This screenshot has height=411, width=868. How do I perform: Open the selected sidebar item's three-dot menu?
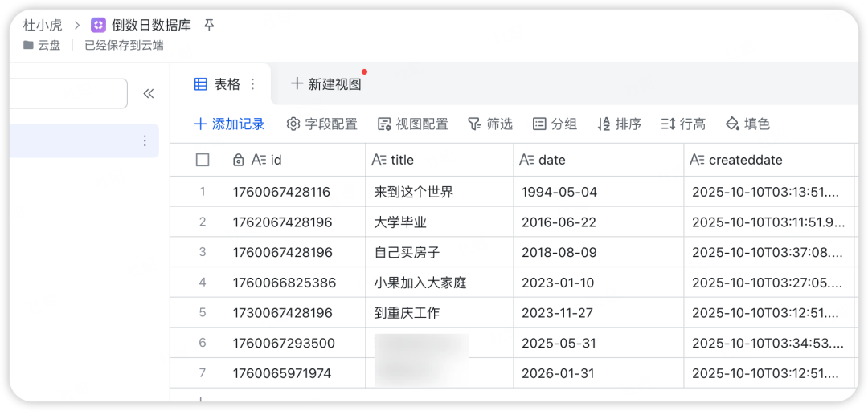pyautogui.click(x=145, y=140)
